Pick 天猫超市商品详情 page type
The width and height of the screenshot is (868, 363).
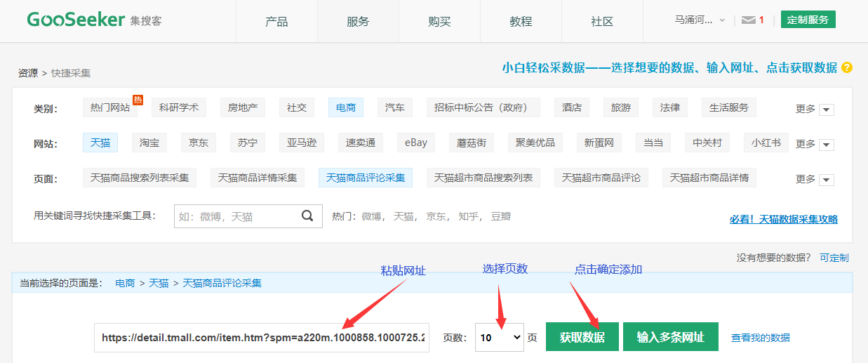click(709, 178)
